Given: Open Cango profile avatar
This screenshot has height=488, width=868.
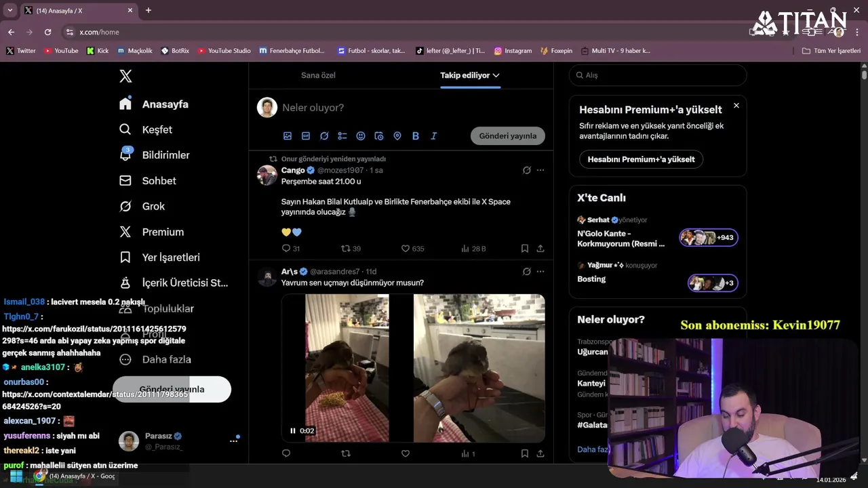Looking at the screenshot, I should (x=267, y=175).
